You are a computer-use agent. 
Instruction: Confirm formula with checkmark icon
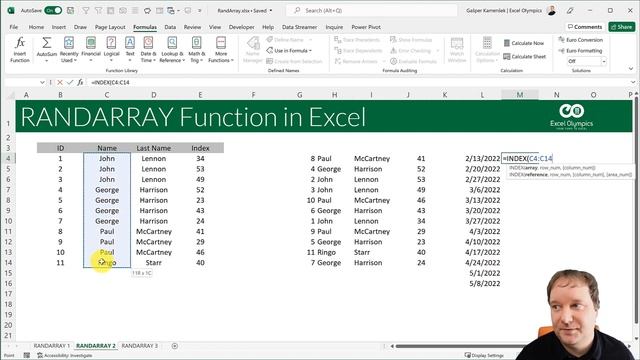[70, 82]
